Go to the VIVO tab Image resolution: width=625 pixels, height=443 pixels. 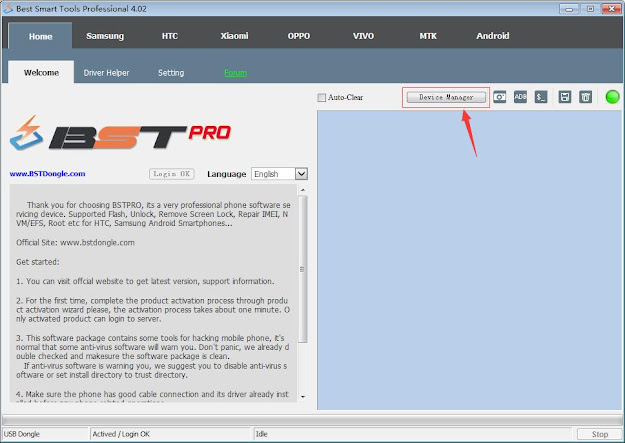tap(364, 36)
